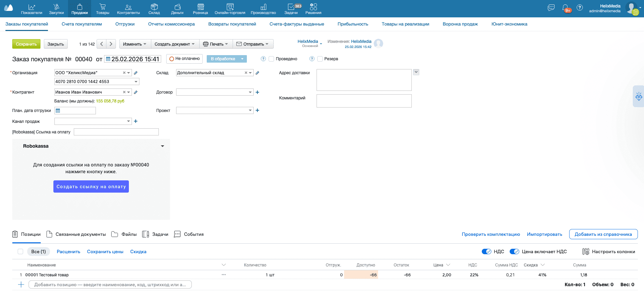644x293 pixels.
Task: Click the Robokassa payment link field
Action: (116, 132)
